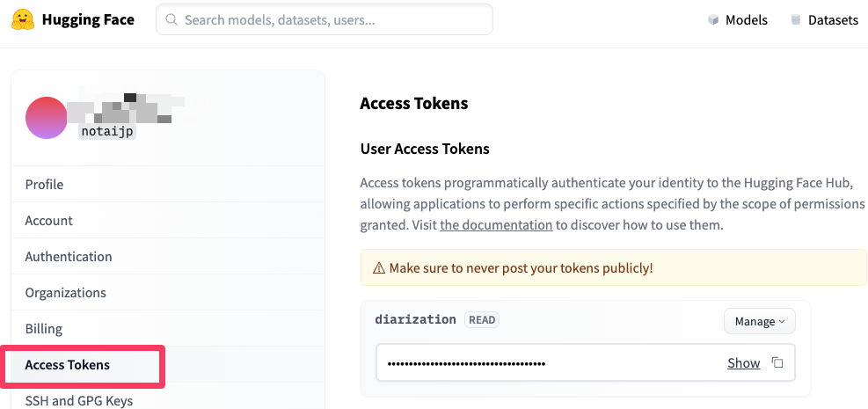Open Billing settings
868x409 pixels.
tap(44, 329)
